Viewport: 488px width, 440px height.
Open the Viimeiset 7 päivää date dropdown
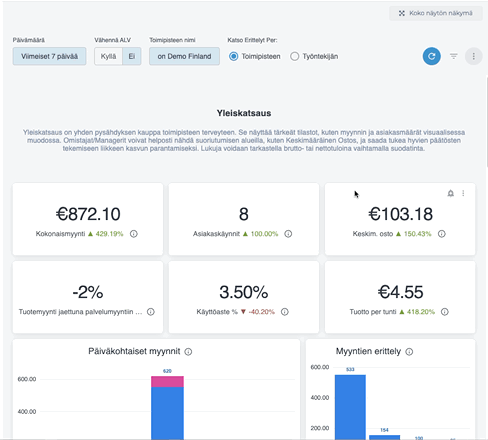pos(49,56)
